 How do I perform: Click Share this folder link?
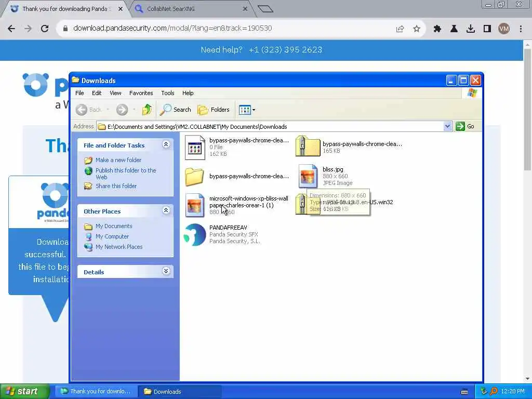116,186
